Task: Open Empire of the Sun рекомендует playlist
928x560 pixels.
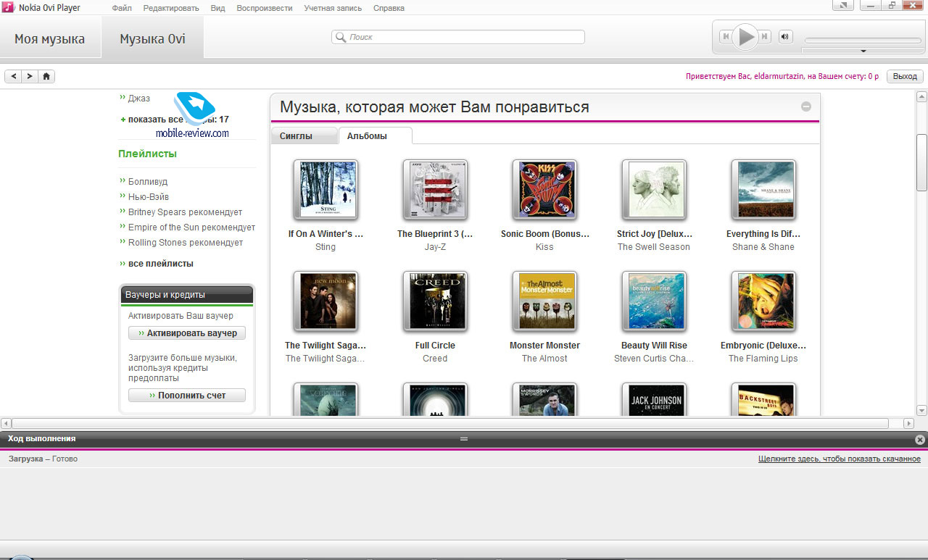Action: click(192, 227)
